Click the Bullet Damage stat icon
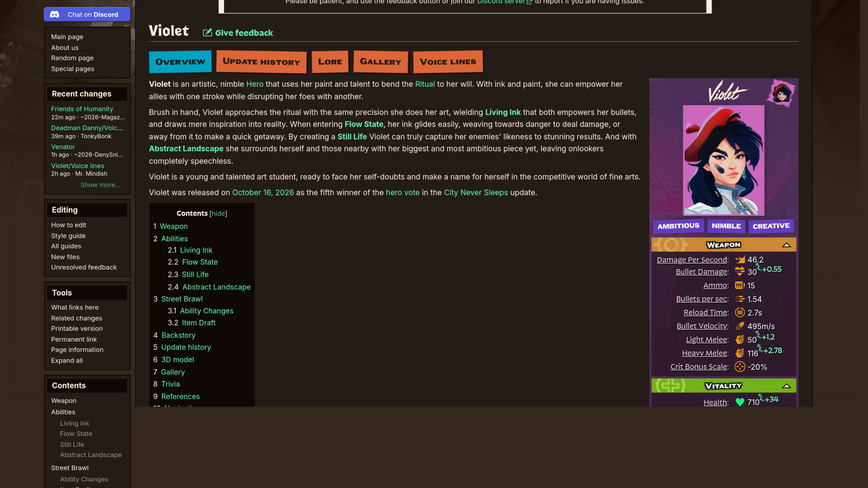This screenshot has height=488, width=868. [x=739, y=272]
